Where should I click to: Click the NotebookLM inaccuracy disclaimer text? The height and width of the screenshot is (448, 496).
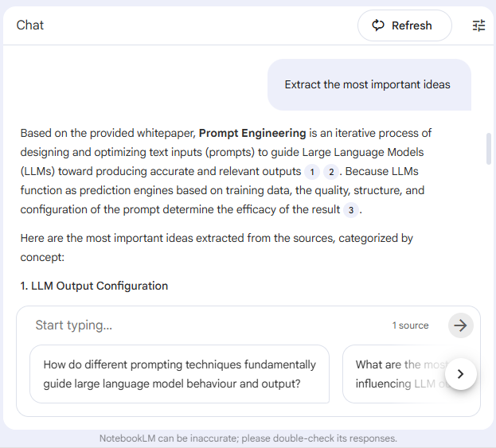[248, 438]
